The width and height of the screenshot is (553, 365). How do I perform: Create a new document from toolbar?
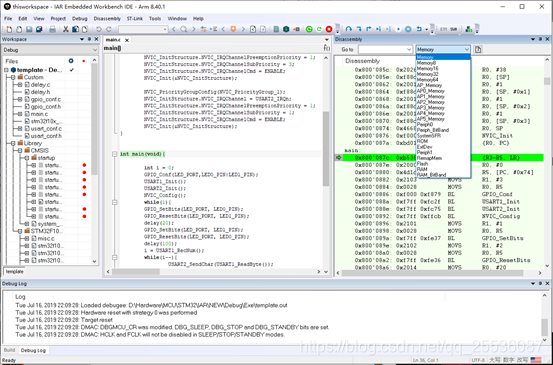tap(9, 29)
